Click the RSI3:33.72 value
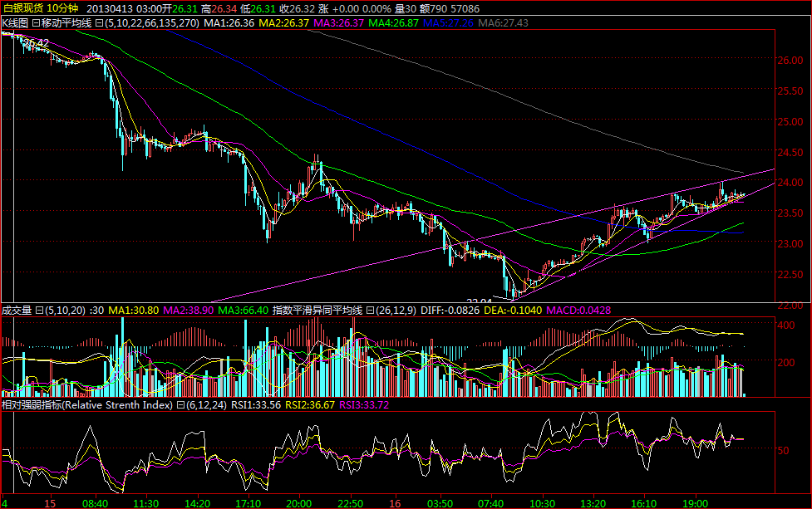 click(364, 405)
